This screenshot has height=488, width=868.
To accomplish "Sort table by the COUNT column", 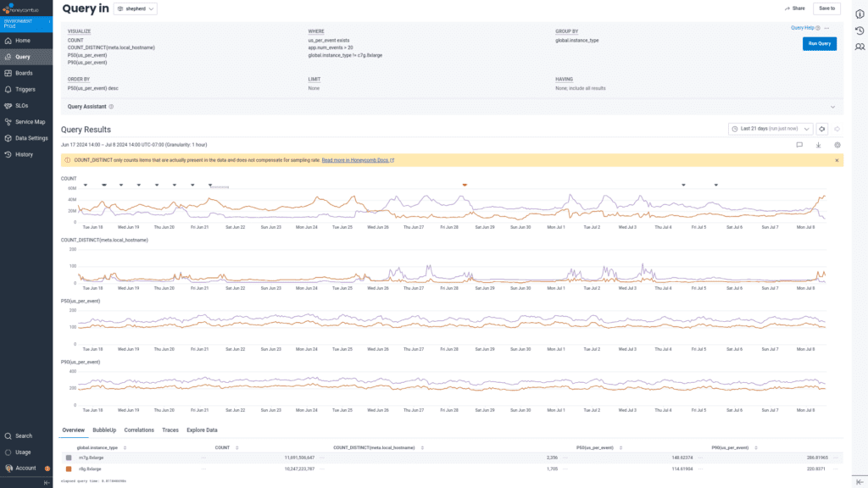I will click(222, 446).
